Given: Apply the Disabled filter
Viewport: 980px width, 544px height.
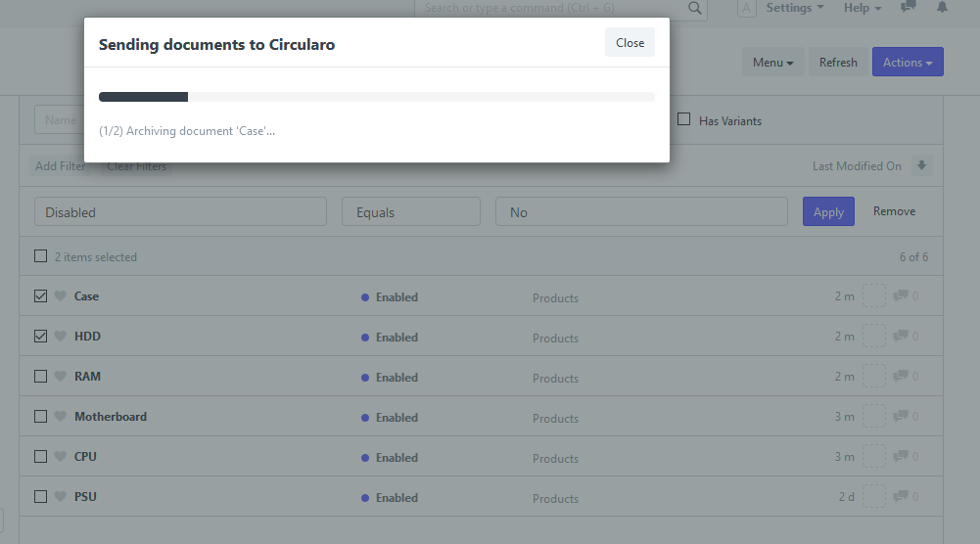Looking at the screenshot, I should click(829, 211).
